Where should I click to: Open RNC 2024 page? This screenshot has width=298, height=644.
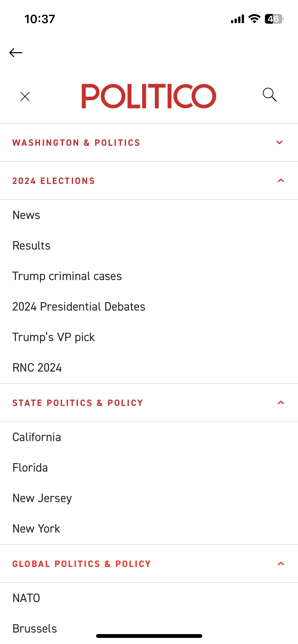click(37, 368)
